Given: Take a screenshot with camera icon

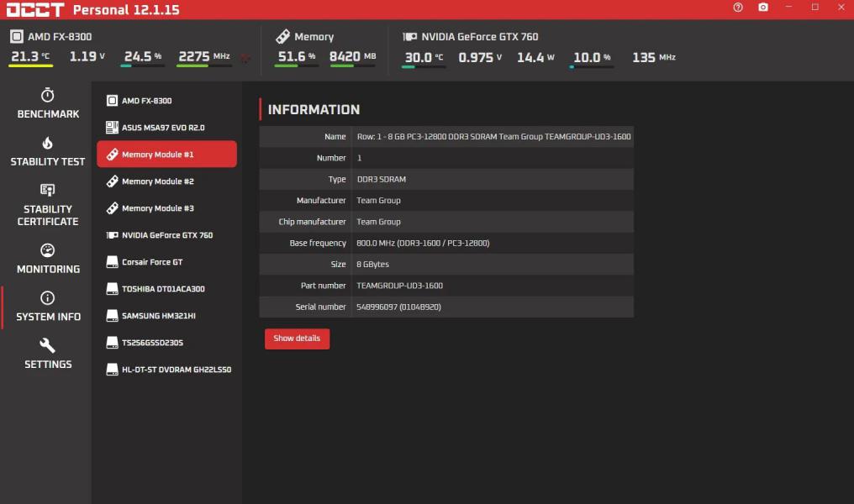Looking at the screenshot, I should [x=763, y=7].
